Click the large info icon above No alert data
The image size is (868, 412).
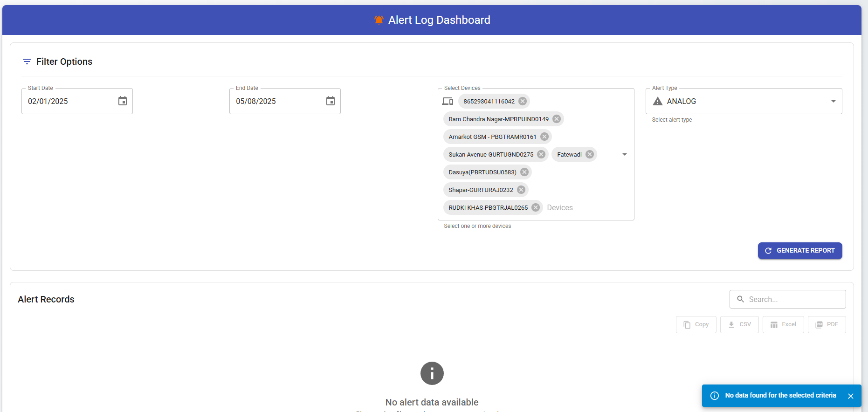coord(432,373)
